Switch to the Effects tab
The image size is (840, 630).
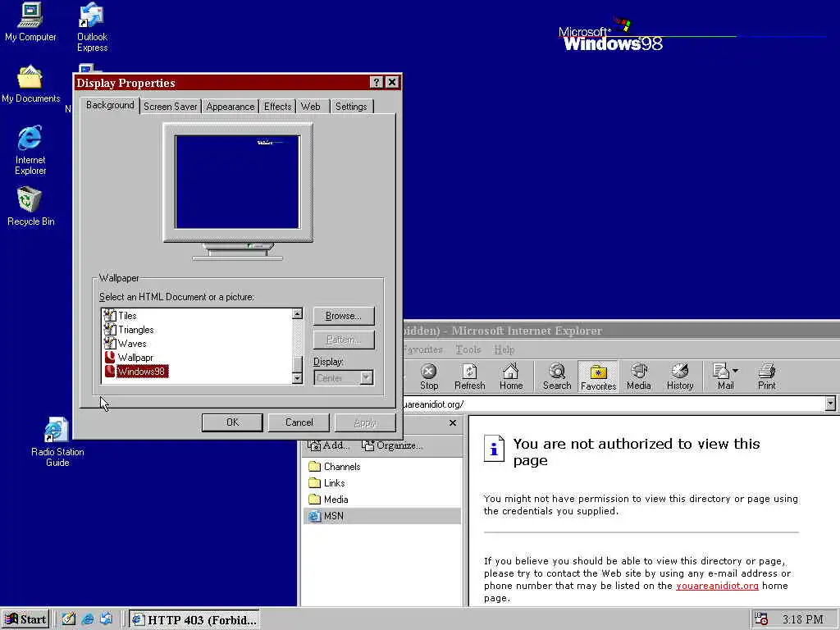point(277,106)
